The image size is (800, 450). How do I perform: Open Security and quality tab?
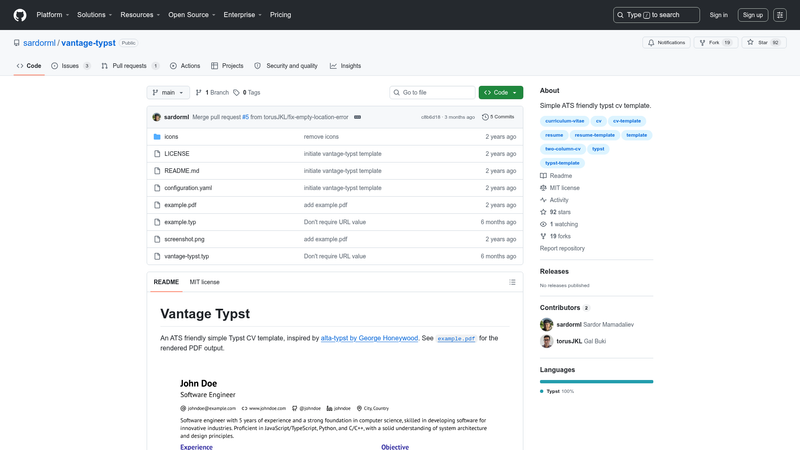pyautogui.click(x=286, y=66)
